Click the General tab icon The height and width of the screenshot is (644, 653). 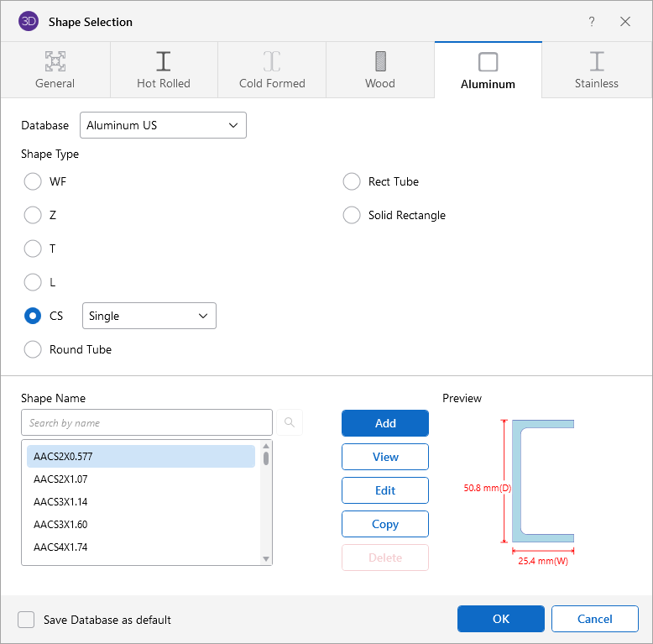pos(55,61)
